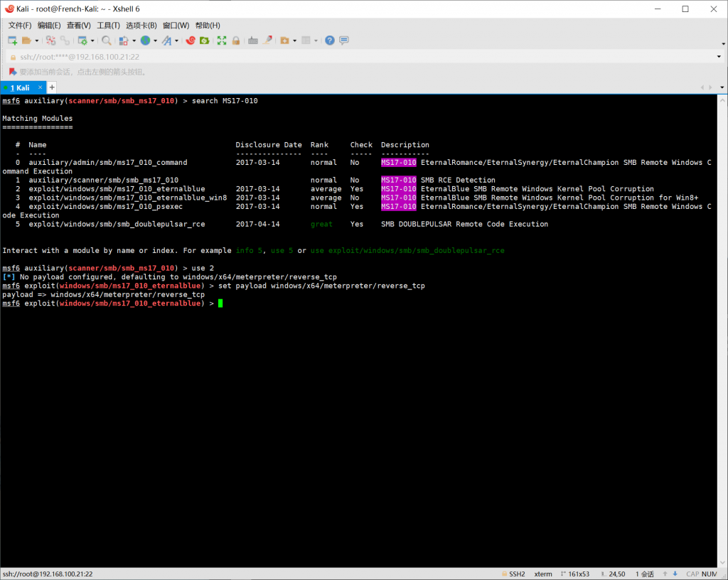
Task: Open the tab list dropdown arrow
Action: point(722,87)
